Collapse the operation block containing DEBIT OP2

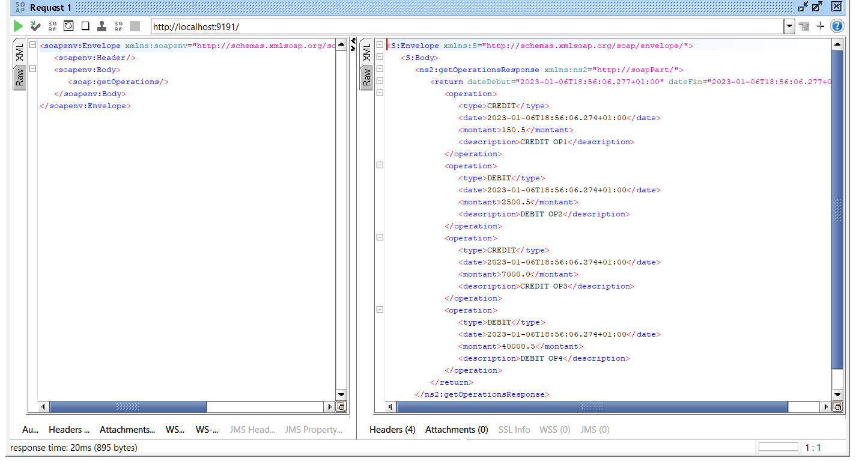coord(380,166)
